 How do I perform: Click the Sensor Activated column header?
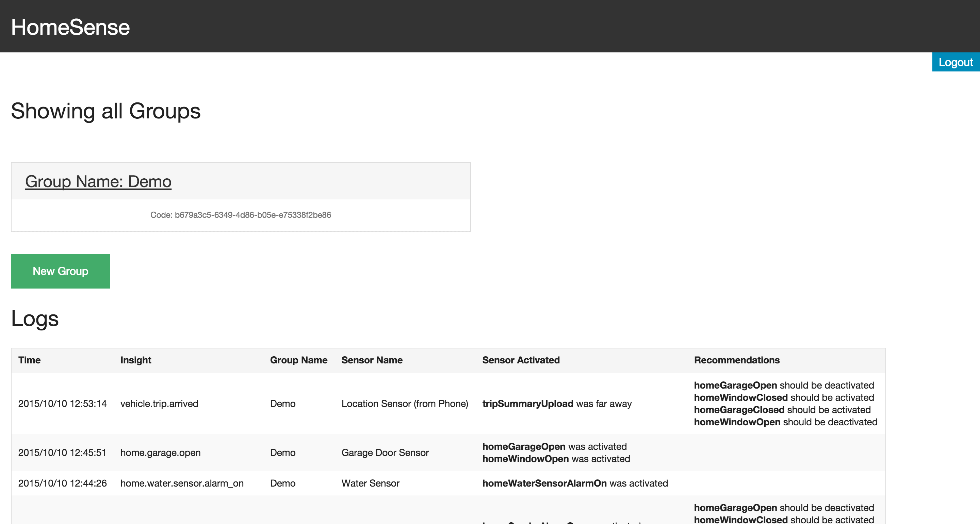[x=520, y=360]
